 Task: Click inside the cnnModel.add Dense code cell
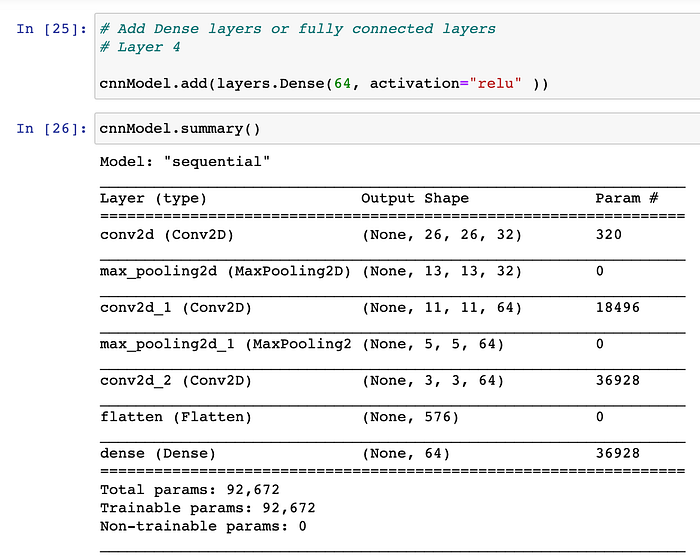(397, 56)
